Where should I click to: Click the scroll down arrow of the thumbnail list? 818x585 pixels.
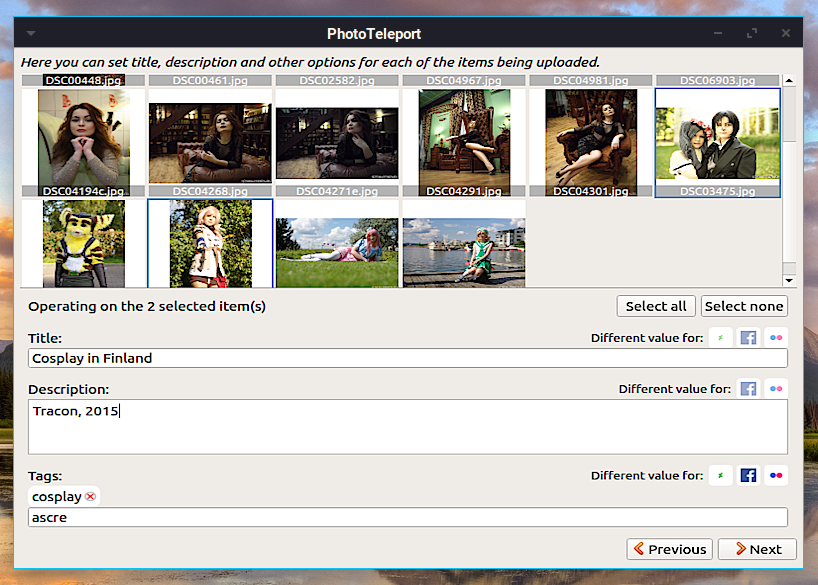click(x=789, y=280)
